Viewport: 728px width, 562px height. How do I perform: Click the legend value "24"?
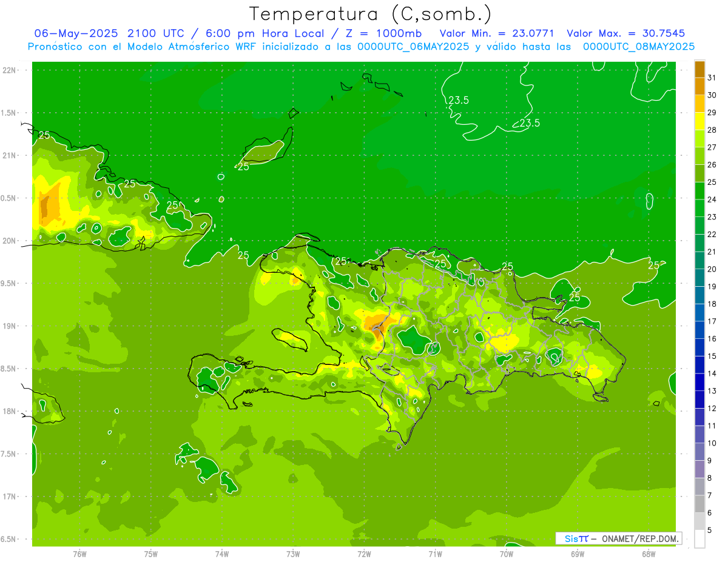712,199
